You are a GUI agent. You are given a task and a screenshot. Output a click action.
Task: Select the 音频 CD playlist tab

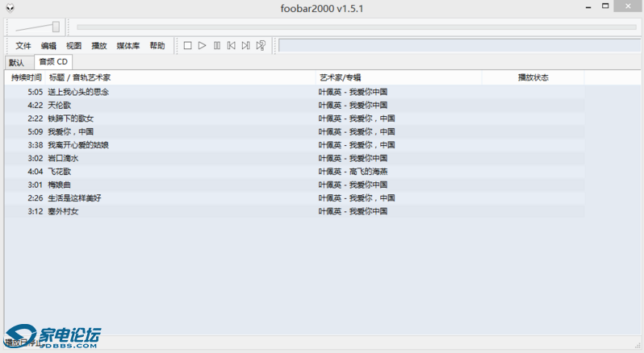coord(53,61)
